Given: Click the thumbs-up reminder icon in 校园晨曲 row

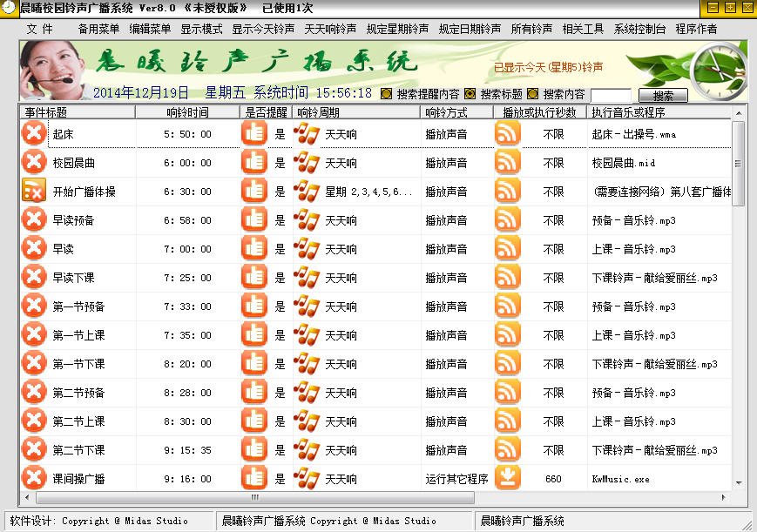Looking at the screenshot, I should (254, 162).
